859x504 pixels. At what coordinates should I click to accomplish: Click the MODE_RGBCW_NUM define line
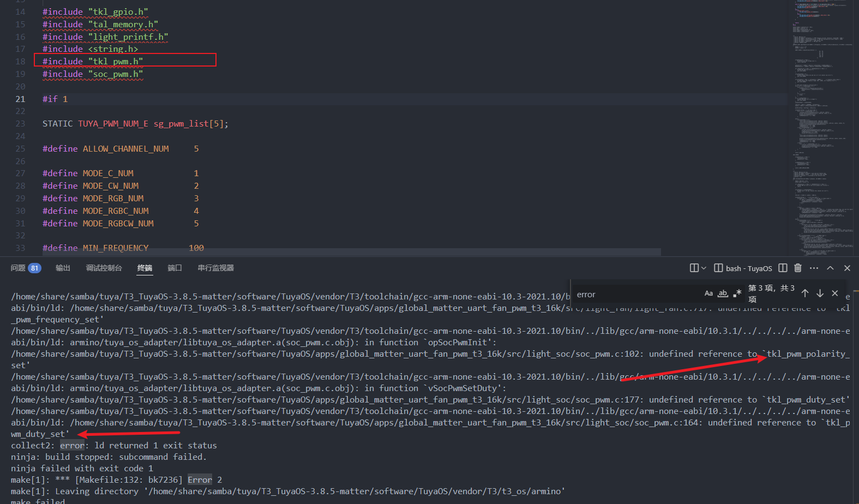coord(121,224)
